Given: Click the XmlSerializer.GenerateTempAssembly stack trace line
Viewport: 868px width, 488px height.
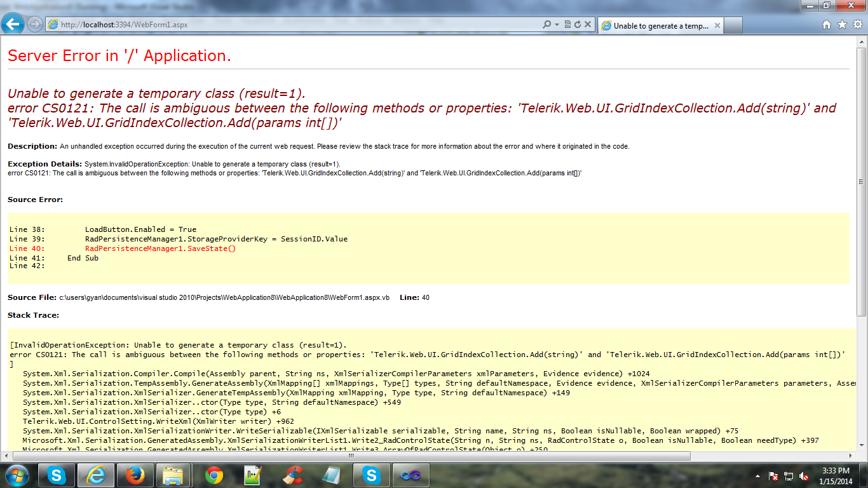Looking at the screenshot, I should [x=296, y=393].
